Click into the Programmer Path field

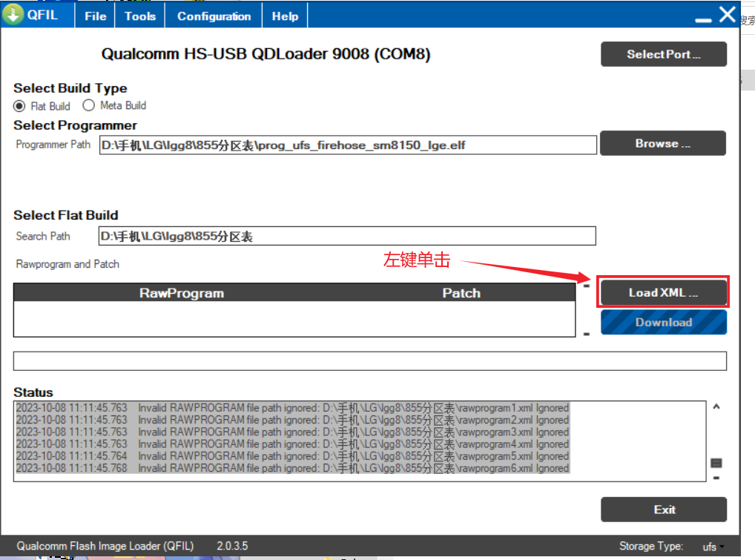[x=347, y=145]
